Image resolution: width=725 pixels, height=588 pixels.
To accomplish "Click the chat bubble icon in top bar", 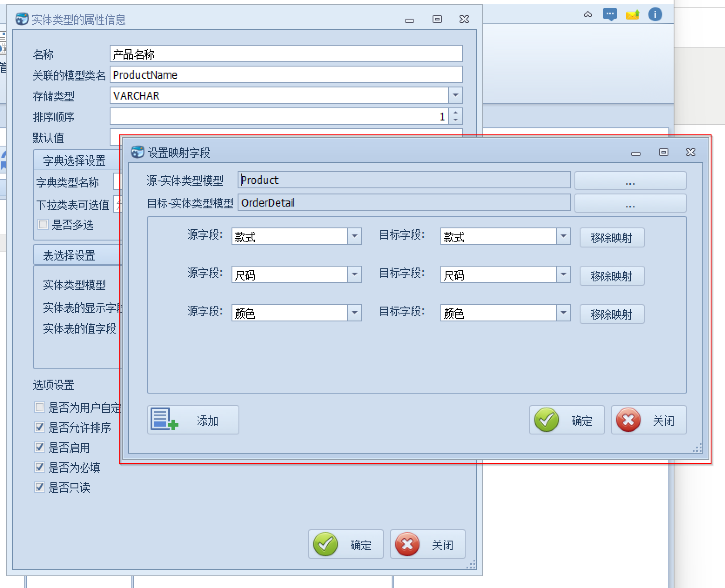I will tap(610, 14).
